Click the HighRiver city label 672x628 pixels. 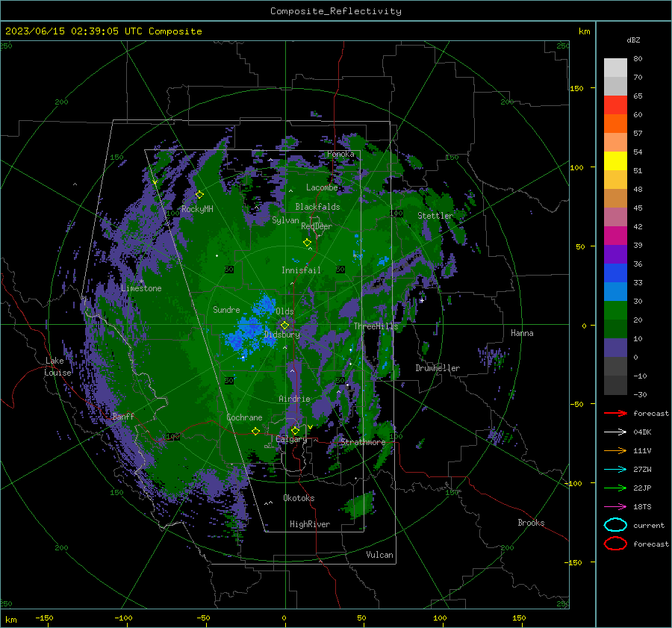coord(310,524)
